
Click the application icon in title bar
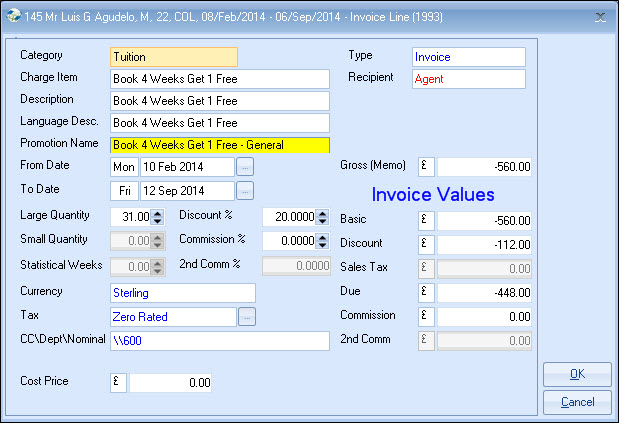pyautogui.click(x=12, y=16)
